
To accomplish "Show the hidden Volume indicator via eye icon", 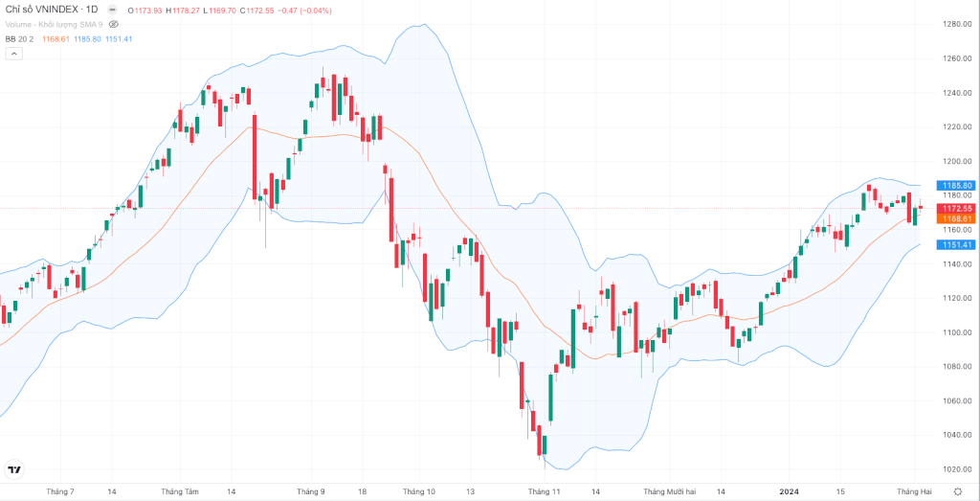I will click(x=113, y=24).
